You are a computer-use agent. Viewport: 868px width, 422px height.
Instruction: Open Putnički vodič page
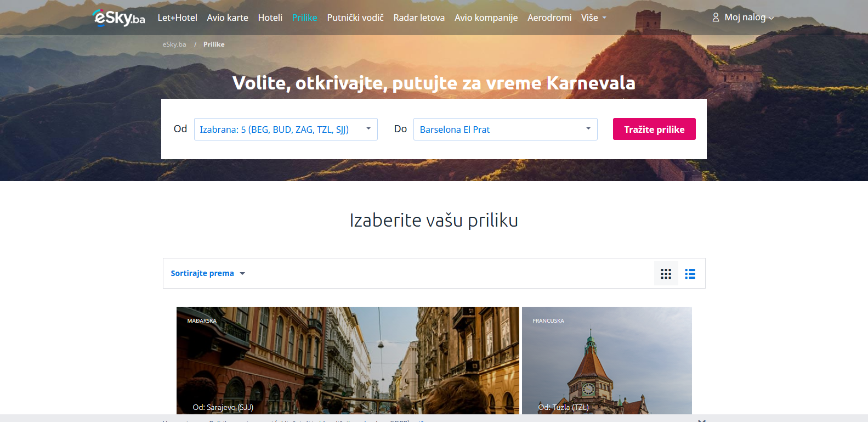tap(355, 18)
